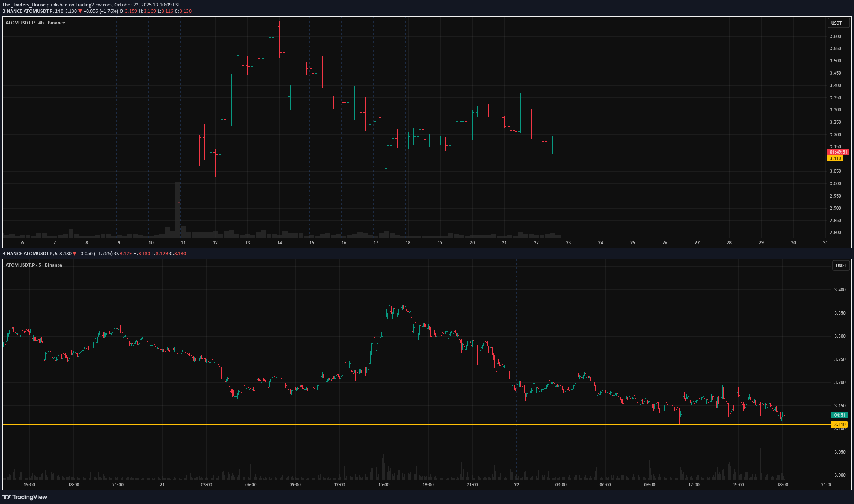Click the USDT currency button on 5-minute chart

[x=841, y=266]
